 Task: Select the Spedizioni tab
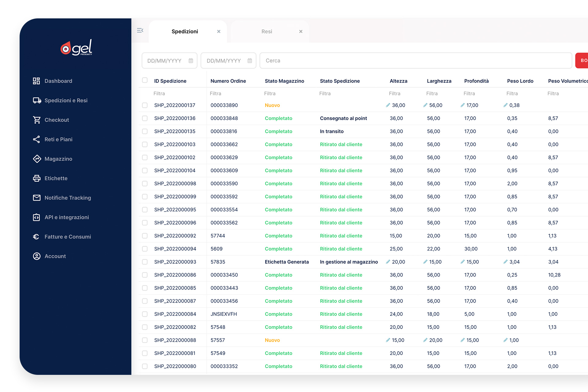(x=185, y=31)
